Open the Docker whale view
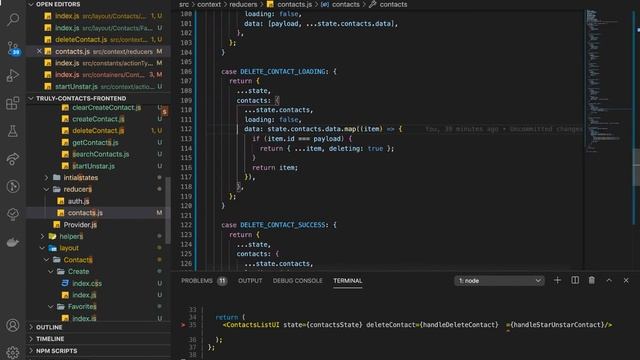This screenshot has height=360, width=640. 13,242
